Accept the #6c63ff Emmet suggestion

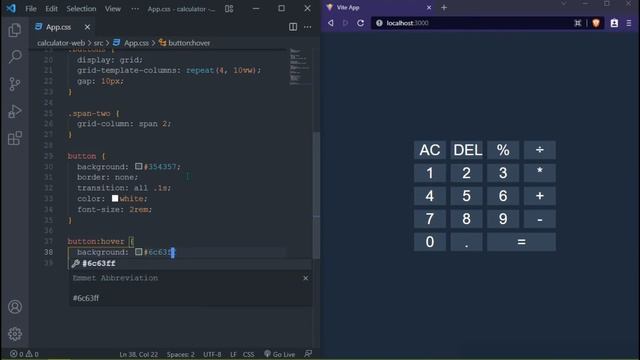(190, 264)
